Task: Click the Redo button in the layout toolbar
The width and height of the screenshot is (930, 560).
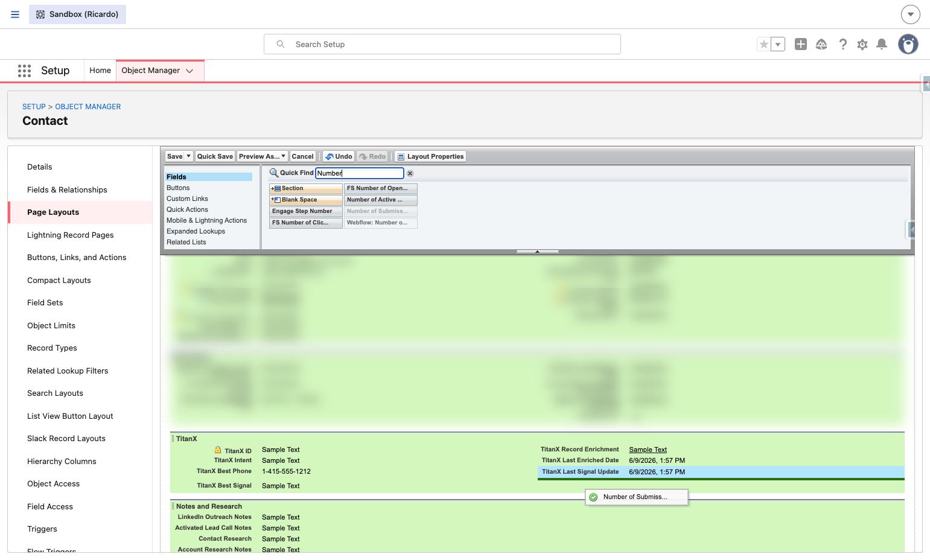Action: click(x=372, y=156)
